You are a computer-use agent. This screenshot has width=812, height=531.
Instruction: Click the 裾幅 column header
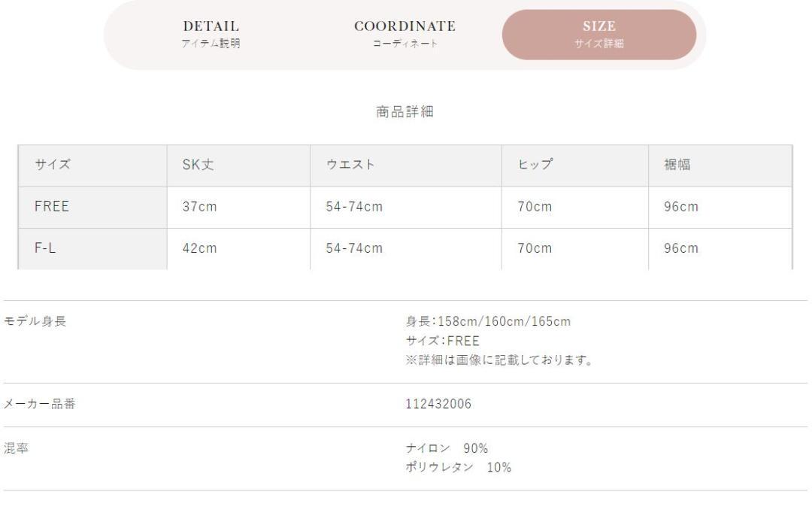(x=720, y=165)
